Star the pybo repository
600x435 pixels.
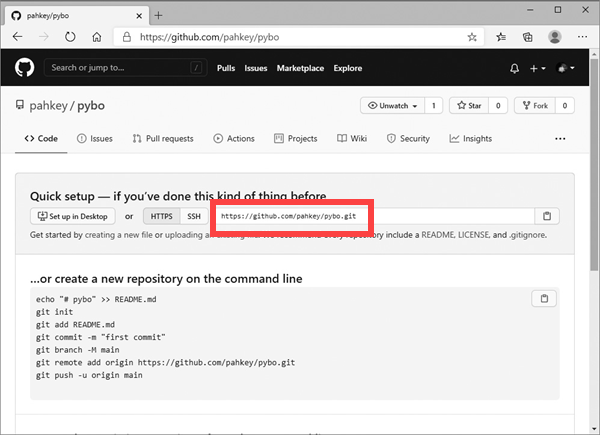pyautogui.click(x=469, y=106)
